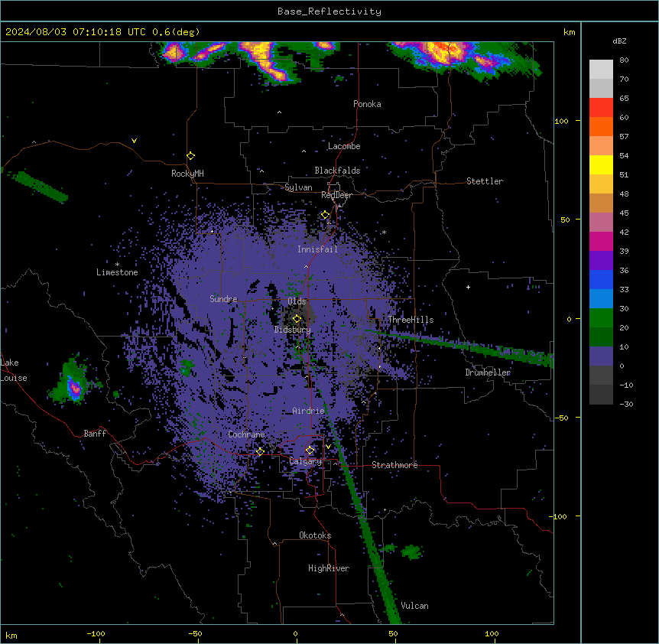Viewport: 659px width, 644px height.
Task: Click the yellow diamond marker above Calgary label
Action: point(310,450)
